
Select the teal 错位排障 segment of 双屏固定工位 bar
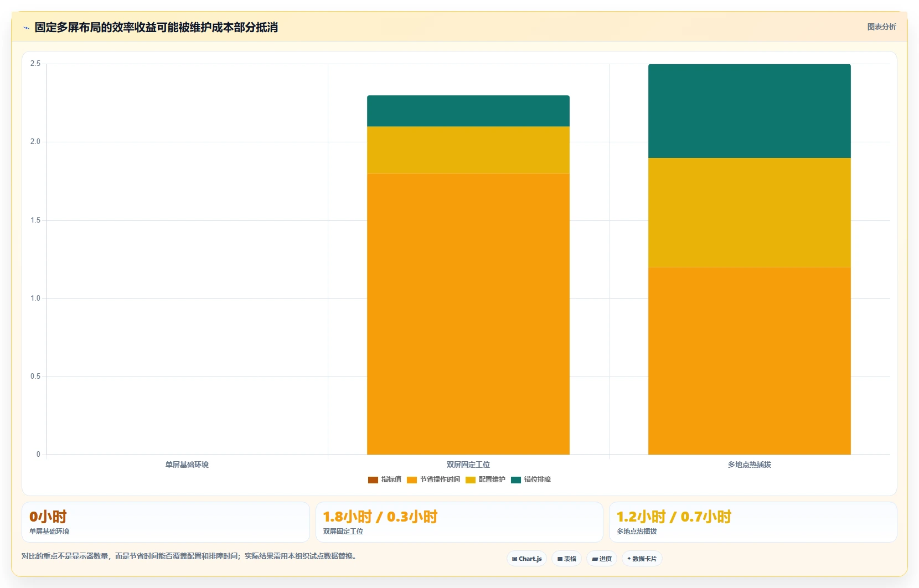(468, 111)
